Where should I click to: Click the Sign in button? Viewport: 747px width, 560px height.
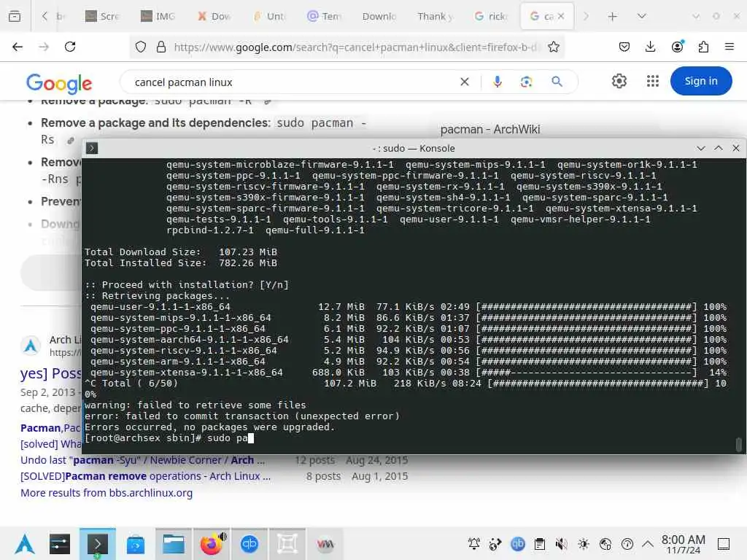tap(701, 81)
